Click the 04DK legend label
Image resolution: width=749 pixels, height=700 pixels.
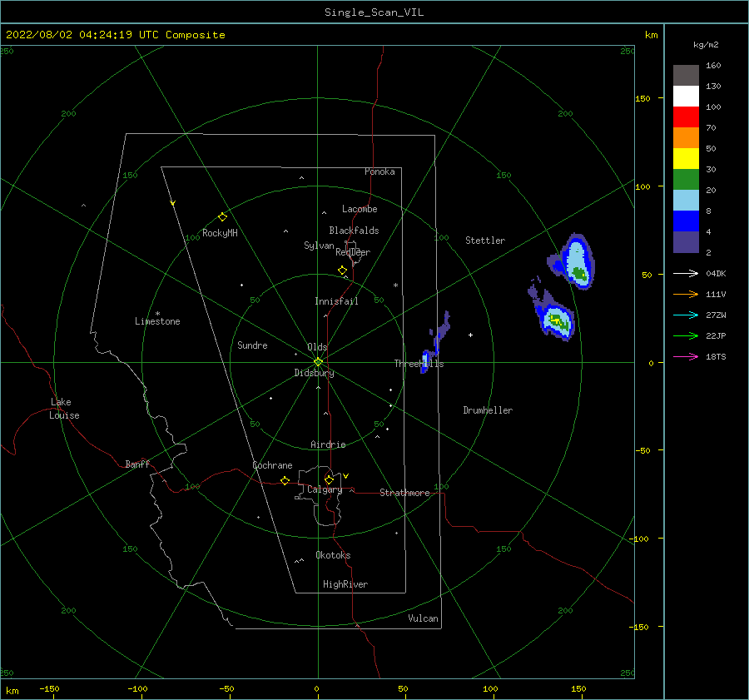pyautogui.click(x=716, y=273)
